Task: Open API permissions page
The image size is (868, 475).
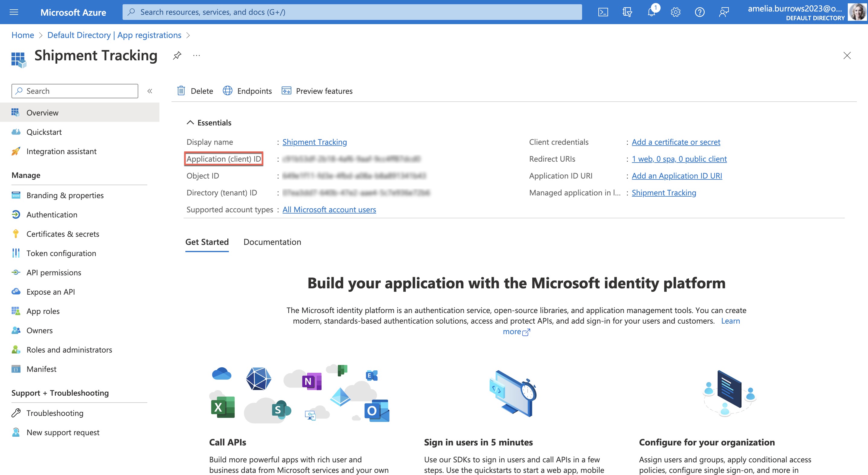Action: tap(53, 272)
